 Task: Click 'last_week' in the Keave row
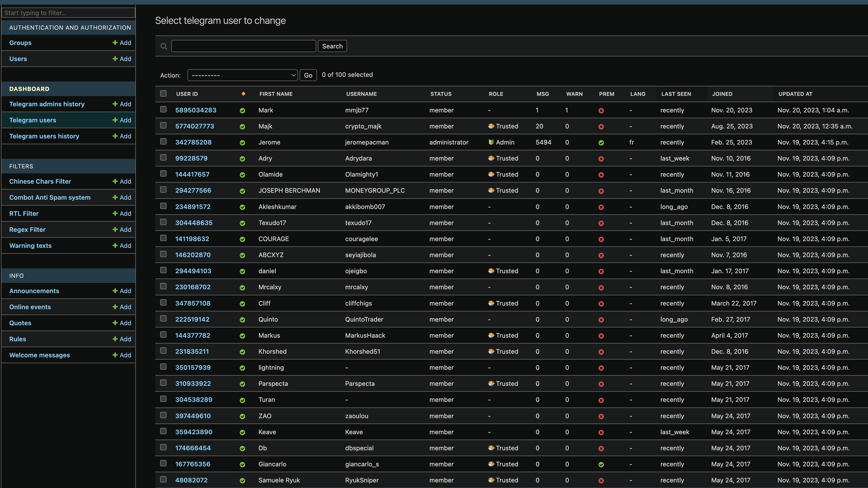(674, 432)
